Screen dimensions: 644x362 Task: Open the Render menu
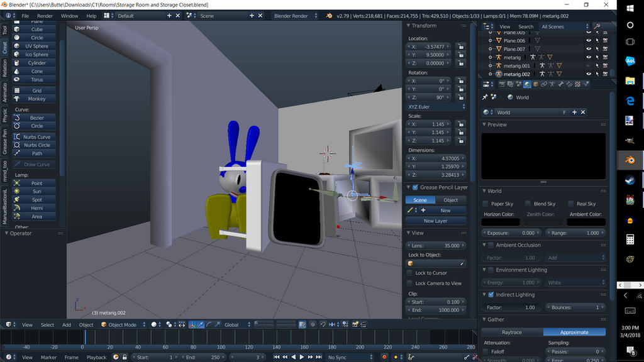point(45,16)
